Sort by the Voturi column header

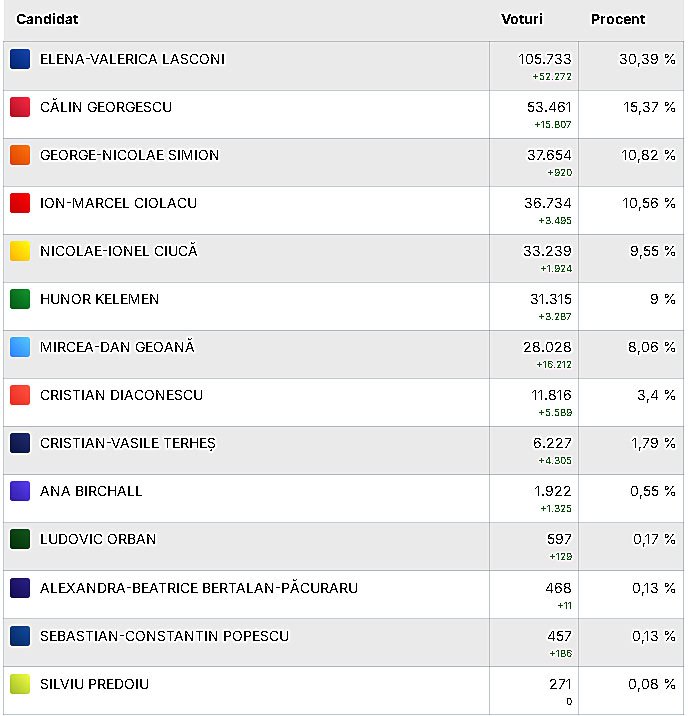522,19
